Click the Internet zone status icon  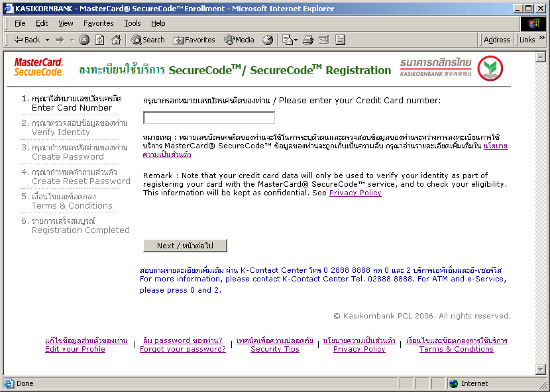(453, 383)
